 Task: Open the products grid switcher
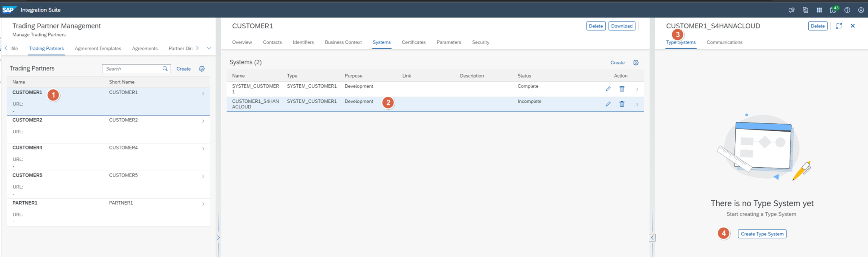pos(819,10)
